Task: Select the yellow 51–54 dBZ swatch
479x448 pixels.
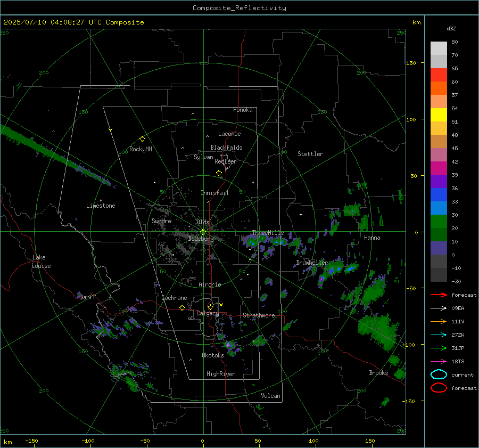Action: [439, 115]
